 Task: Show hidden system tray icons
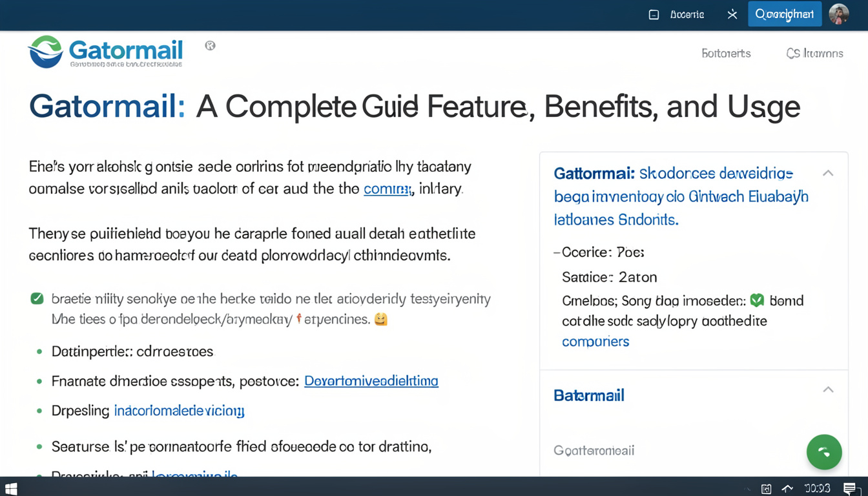(749, 489)
